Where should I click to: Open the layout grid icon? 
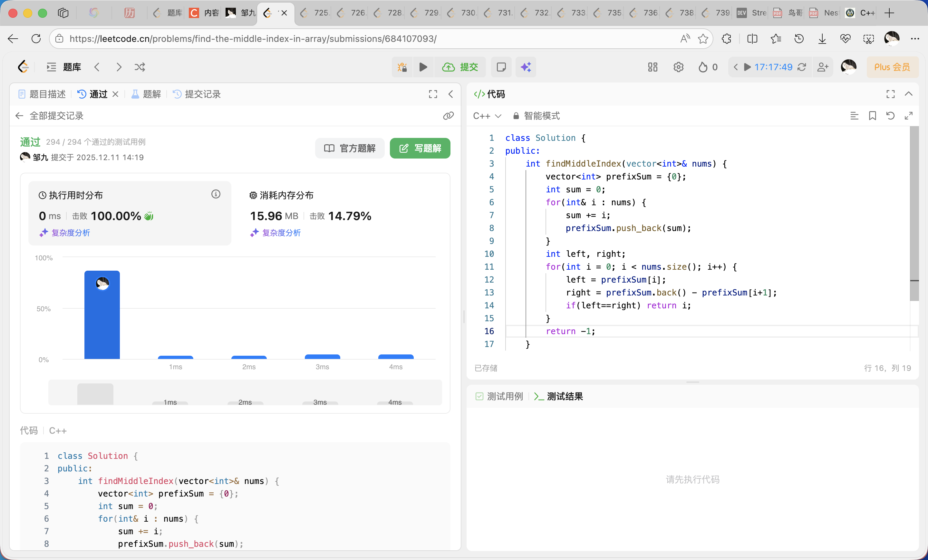pos(652,67)
